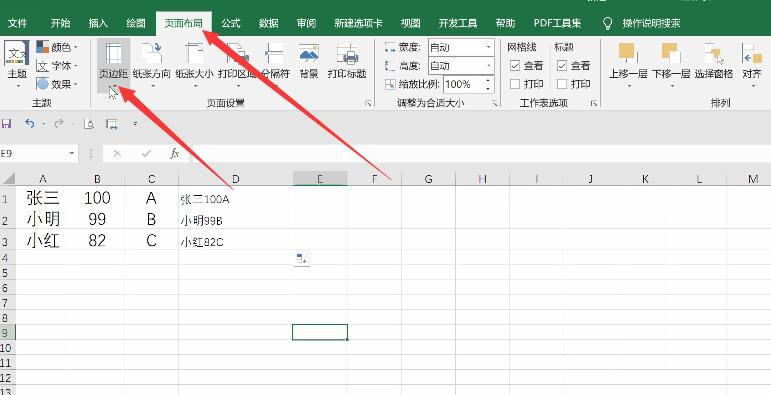Select column A header
Viewport: 771px width, 395px height.
(x=43, y=179)
